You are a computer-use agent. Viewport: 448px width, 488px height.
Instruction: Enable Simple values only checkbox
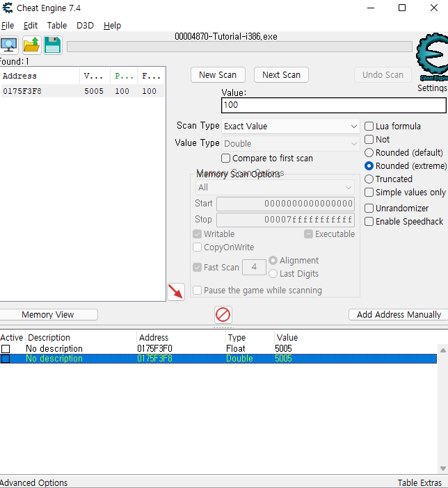pyautogui.click(x=369, y=193)
